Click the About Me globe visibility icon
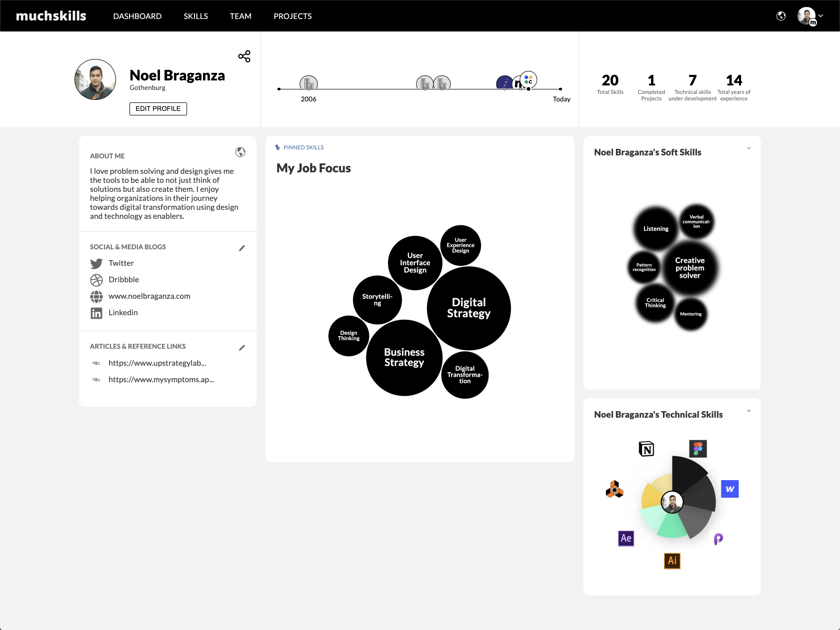 pyautogui.click(x=240, y=152)
